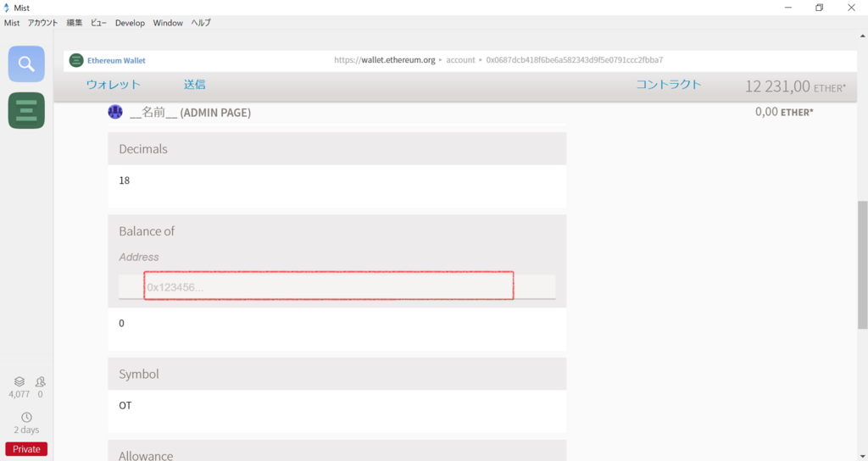Open the Window menu
Image resolution: width=868 pixels, height=461 pixels.
[x=168, y=23]
